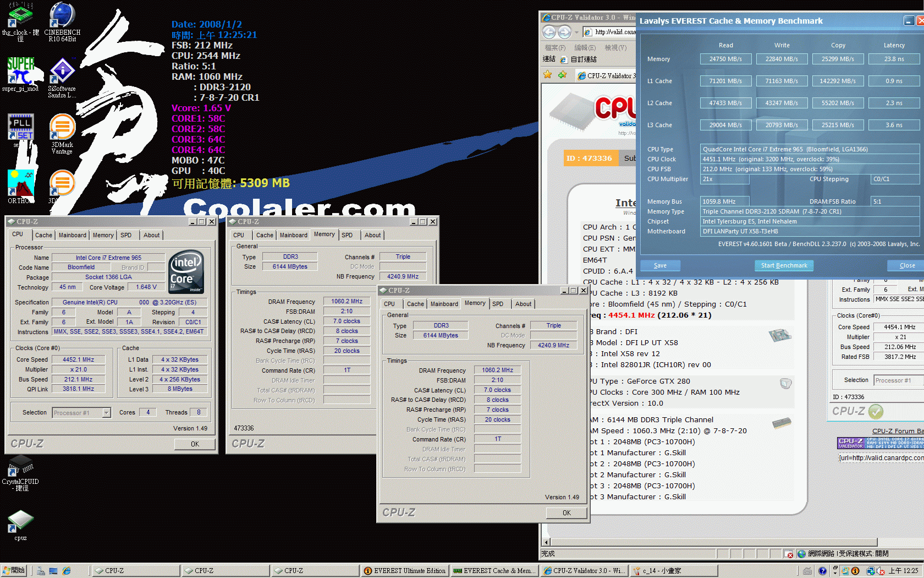Screen dimensions: 924x578
Task: Open the recent pages dropdown arrow in IE
Action: 576,32
